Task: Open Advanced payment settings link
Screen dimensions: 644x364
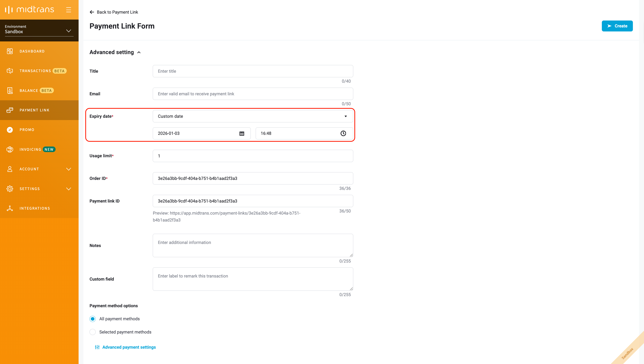Action: click(129, 347)
